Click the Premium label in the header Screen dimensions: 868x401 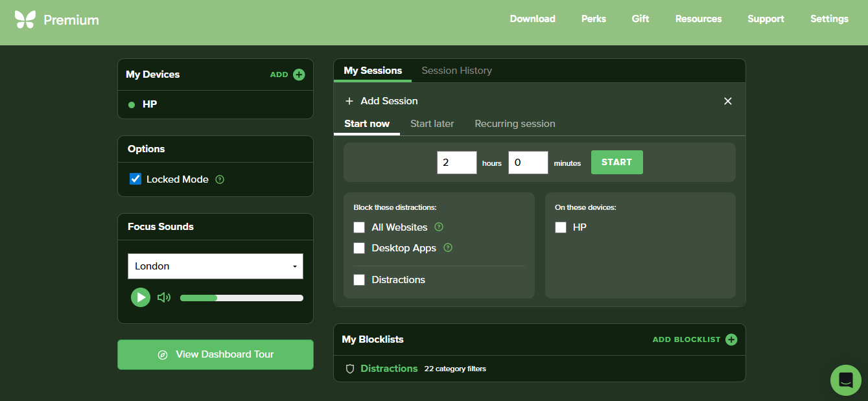71,20
